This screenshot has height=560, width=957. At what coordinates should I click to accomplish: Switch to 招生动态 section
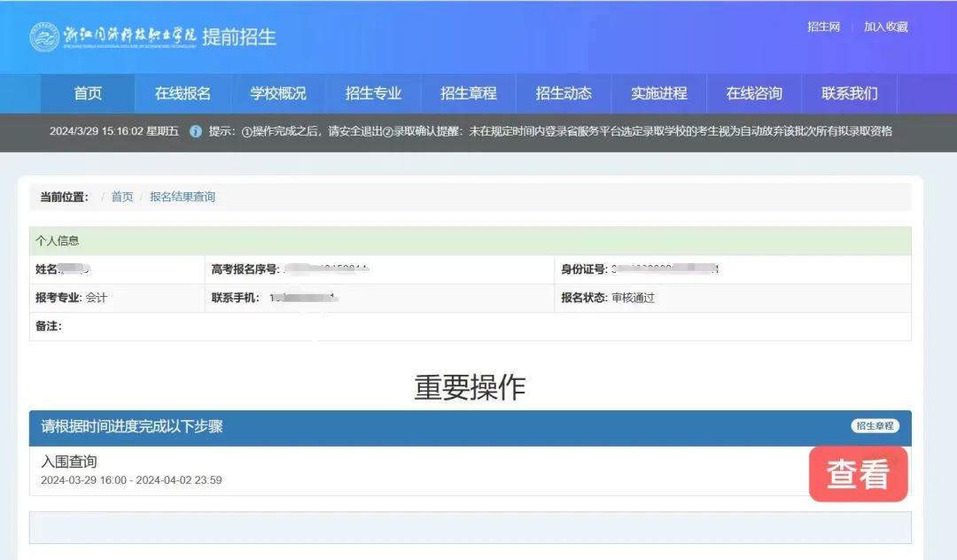(x=564, y=93)
